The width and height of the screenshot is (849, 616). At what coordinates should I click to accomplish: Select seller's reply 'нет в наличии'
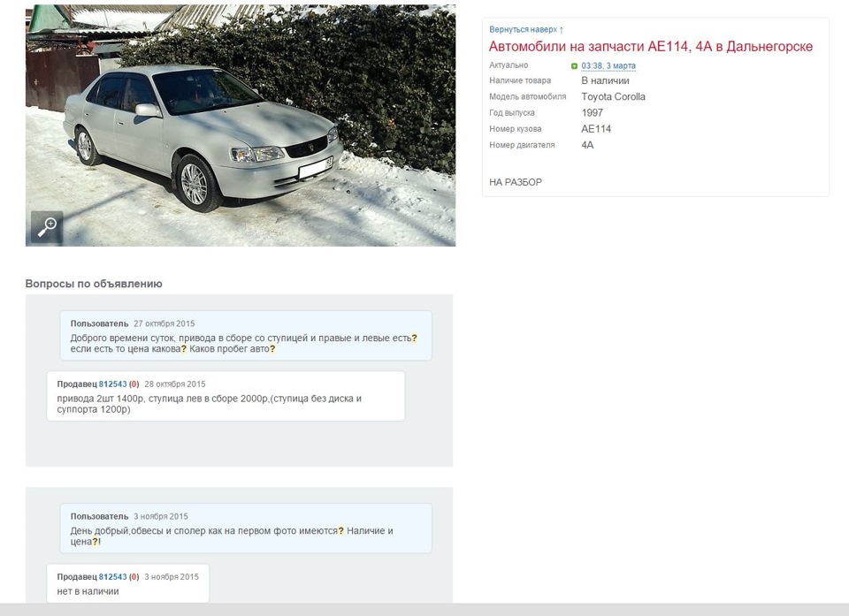[127, 583]
